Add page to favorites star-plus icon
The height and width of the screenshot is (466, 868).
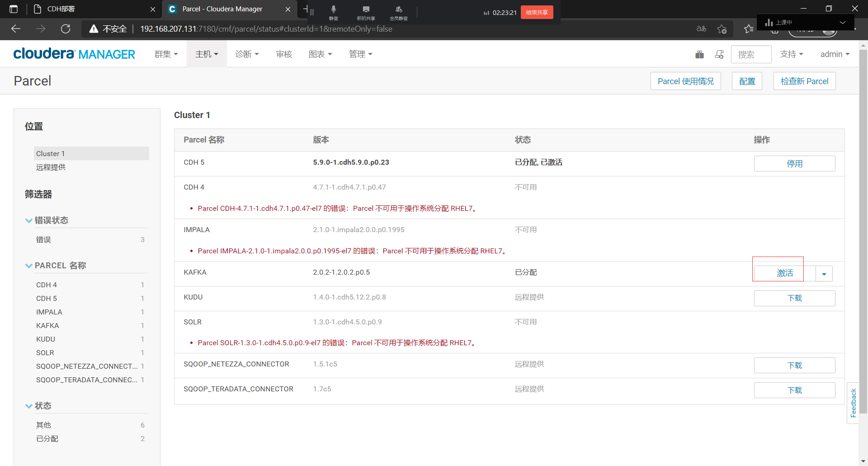(x=722, y=29)
